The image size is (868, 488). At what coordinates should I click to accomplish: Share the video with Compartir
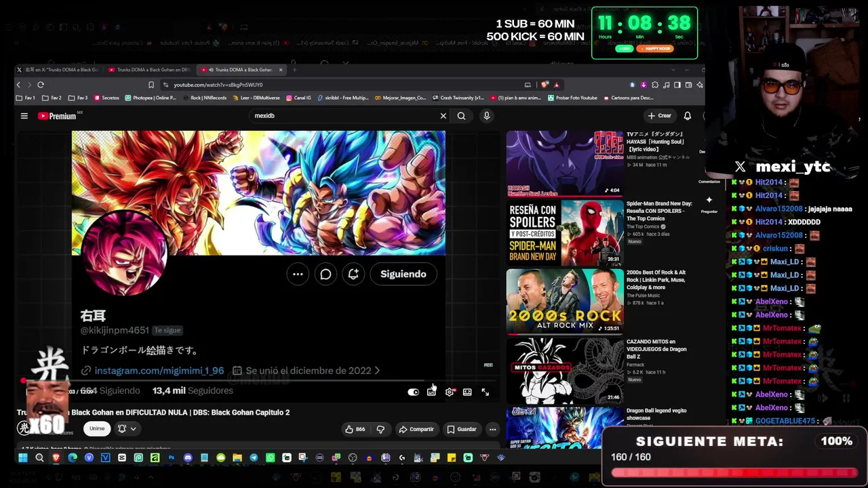click(x=416, y=429)
